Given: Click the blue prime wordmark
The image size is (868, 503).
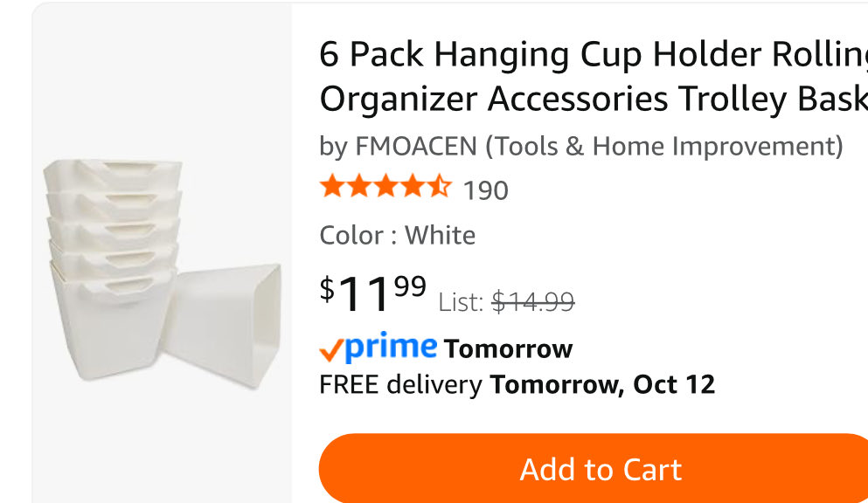Looking at the screenshot, I should coord(391,348).
